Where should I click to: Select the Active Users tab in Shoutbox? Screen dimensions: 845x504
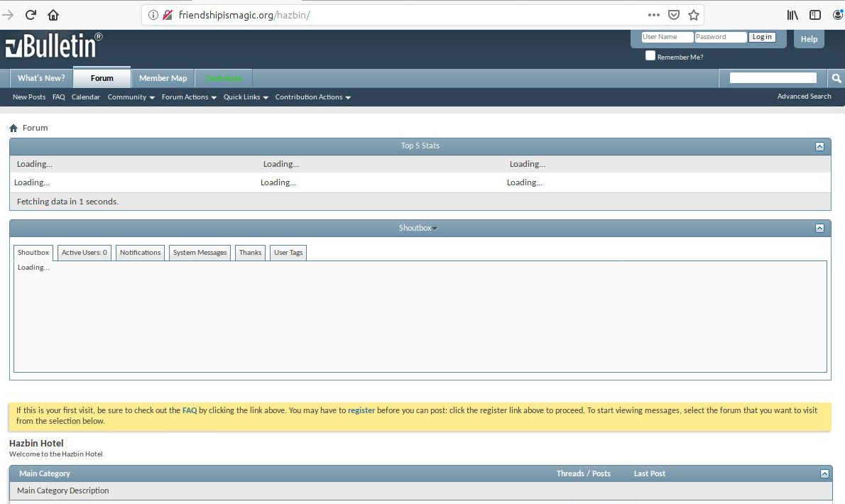tap(84, 253)
